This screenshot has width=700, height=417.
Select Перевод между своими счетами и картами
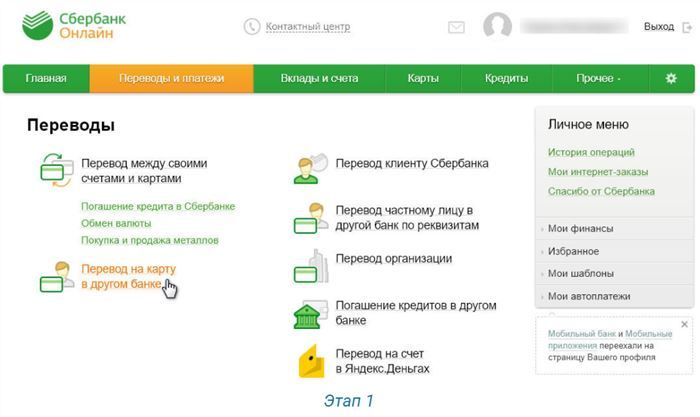144,171
